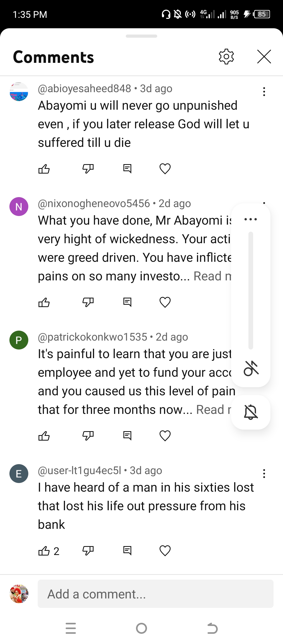This screenshot has width=283, height=644.
Task: Toggle the media mute icon in volume panel
Action: [251, 368]
